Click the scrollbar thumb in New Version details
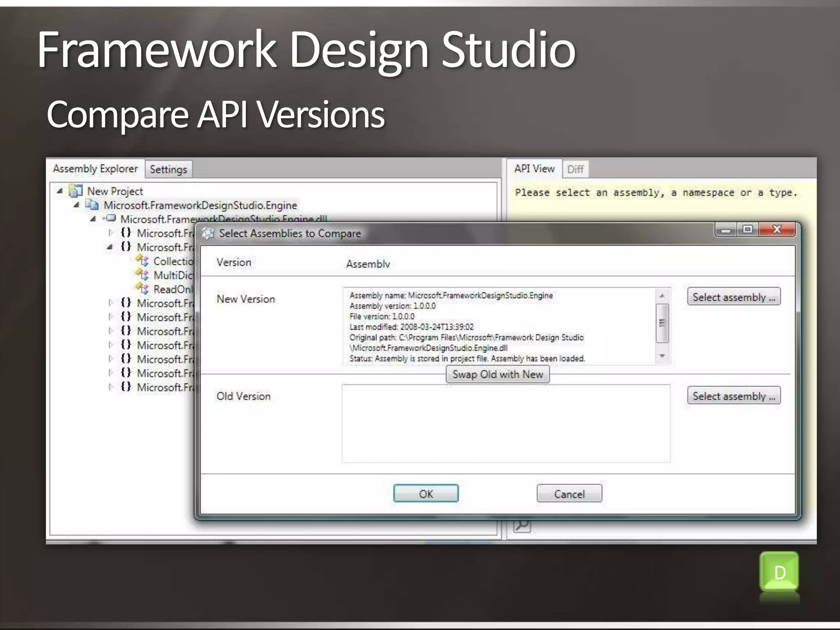 [662, 323]
